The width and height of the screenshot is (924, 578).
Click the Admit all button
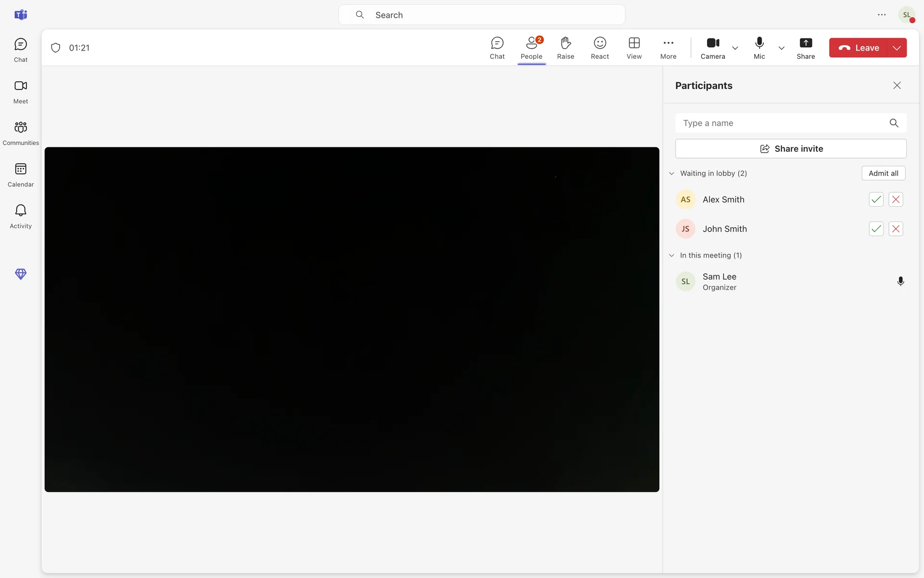(x=883, y=173)
